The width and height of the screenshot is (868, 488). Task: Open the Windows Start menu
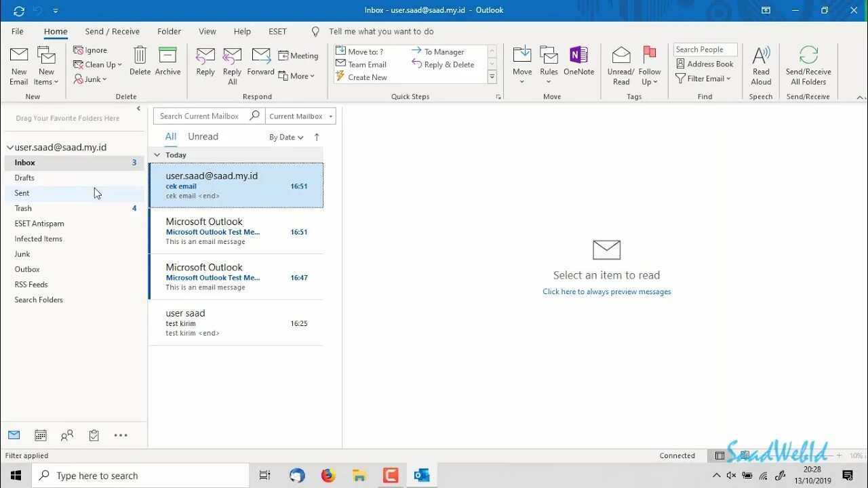pyautogui.click(x=16, y=475)
